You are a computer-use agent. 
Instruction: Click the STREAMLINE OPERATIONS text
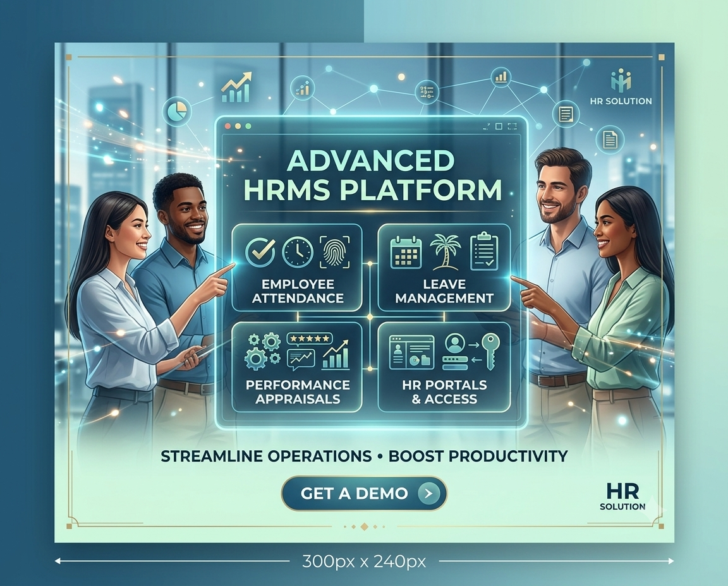(x=266, y=456)
